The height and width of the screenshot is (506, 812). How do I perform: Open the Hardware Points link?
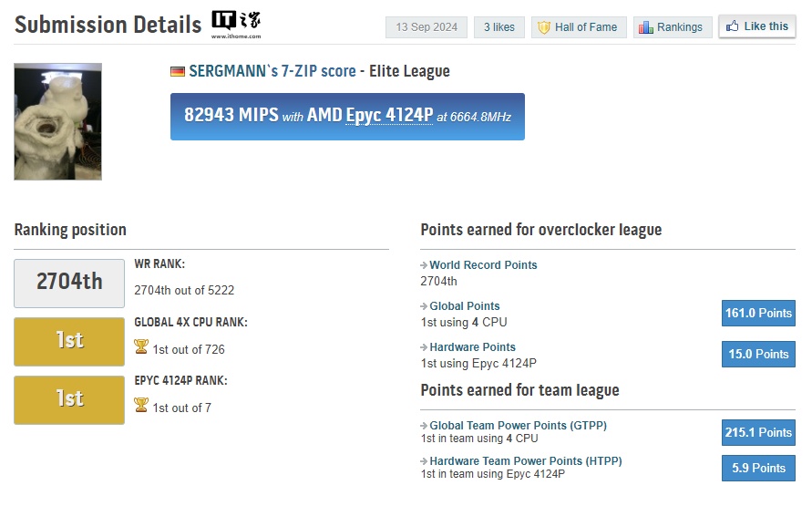click(x=472, y=347)
